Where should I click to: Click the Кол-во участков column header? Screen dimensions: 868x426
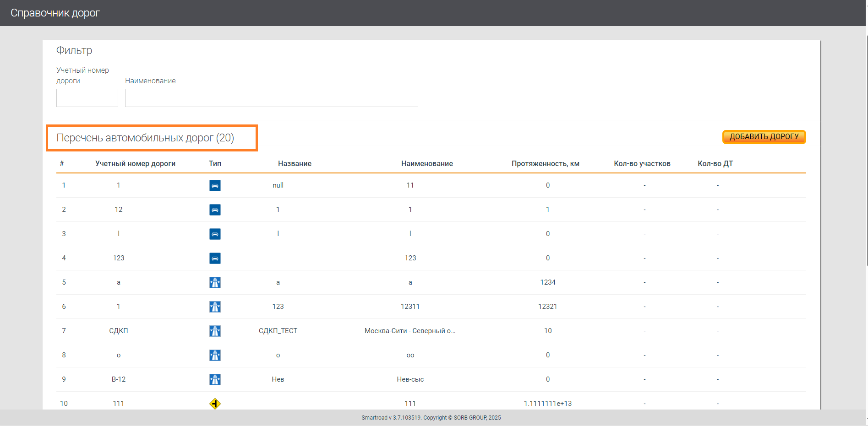tap(642, 163)
